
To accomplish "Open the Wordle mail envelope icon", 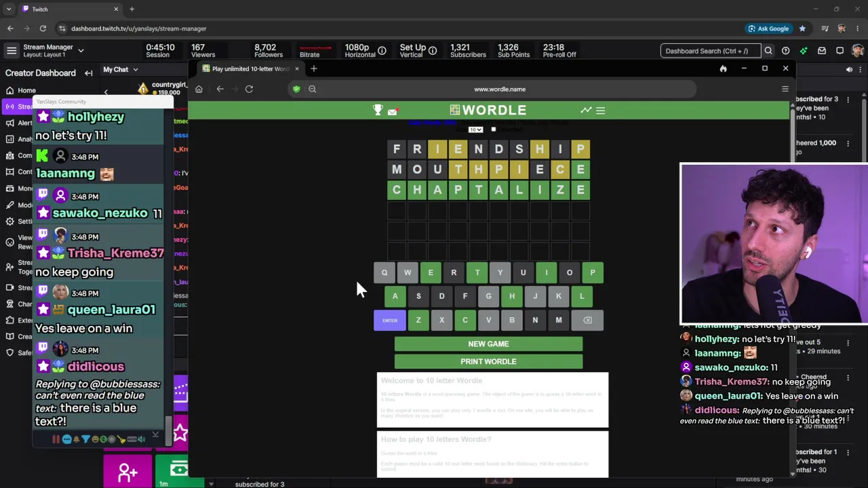I will (393, 111).
